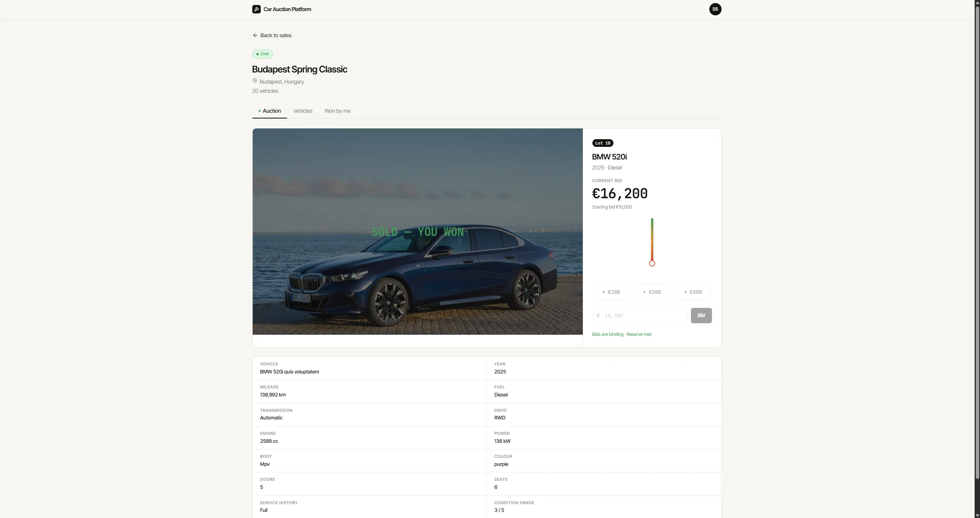Focus the bid amount input field

(x=640, y=316)
